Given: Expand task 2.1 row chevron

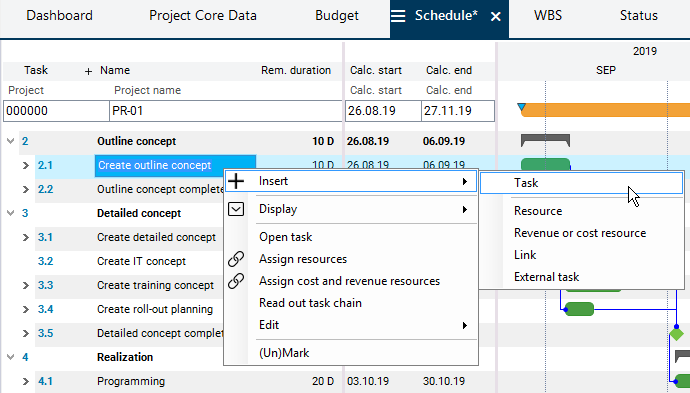Looking at the screenshot, I should click(x=26, y=165).
